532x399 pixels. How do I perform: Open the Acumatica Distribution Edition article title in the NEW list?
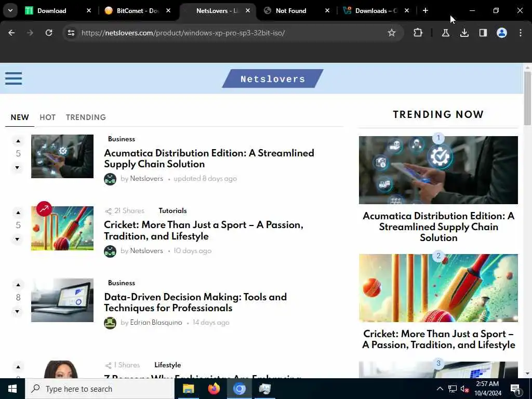click(209, 158)
